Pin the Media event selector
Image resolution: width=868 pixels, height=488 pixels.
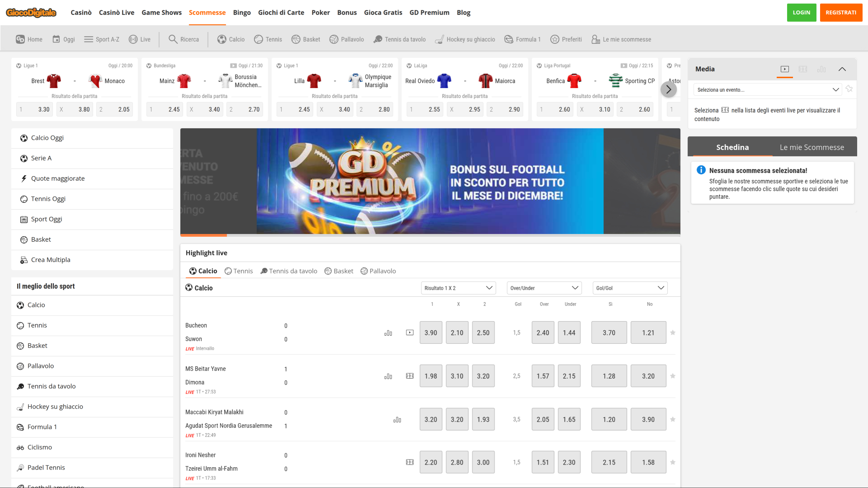(849, 89)
